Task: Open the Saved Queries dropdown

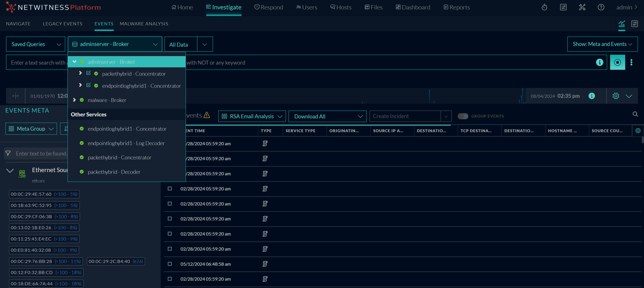Action: click(x=35, y=44)
